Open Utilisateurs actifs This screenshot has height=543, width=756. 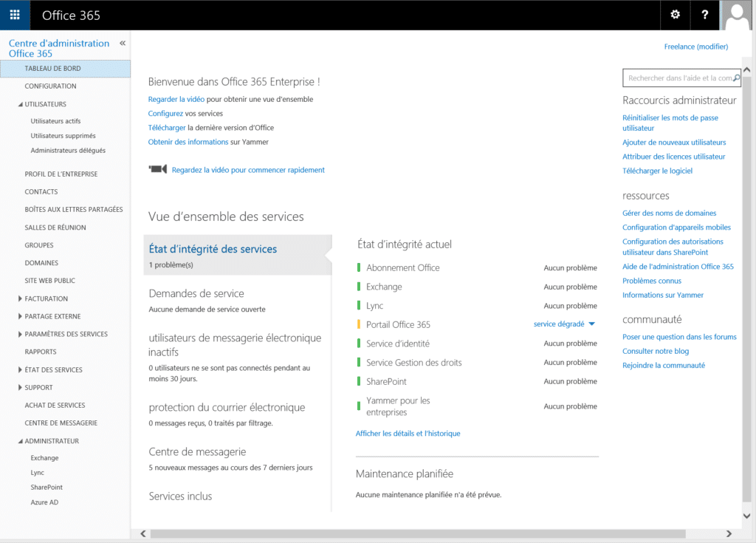click(x=55, y=121)
